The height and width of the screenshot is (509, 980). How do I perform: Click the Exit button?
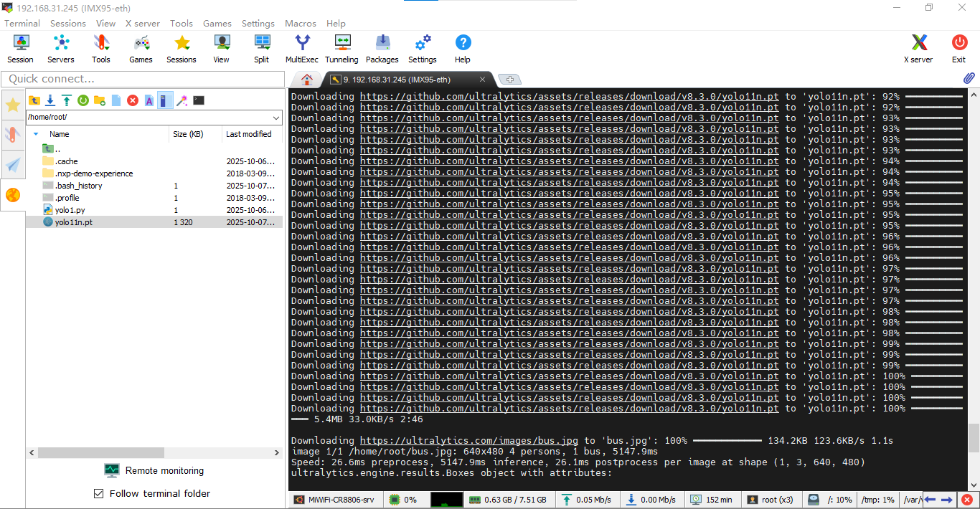click(959, 49)
